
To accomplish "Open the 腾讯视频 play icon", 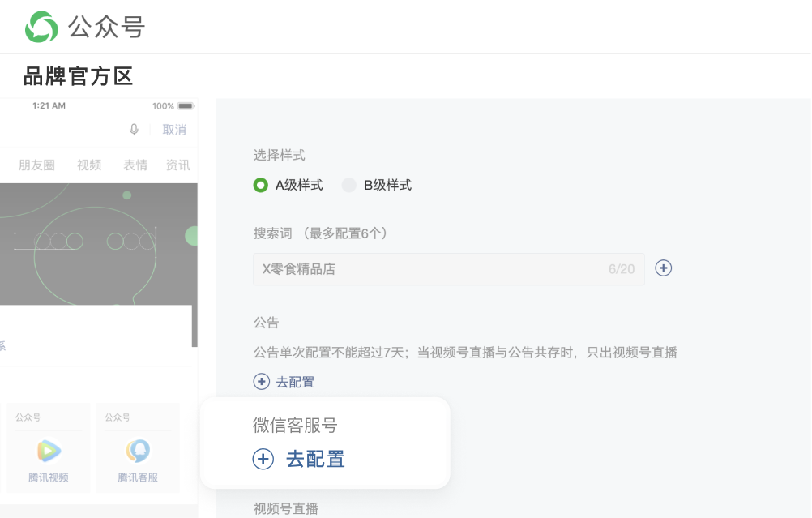I will point(48,448).
